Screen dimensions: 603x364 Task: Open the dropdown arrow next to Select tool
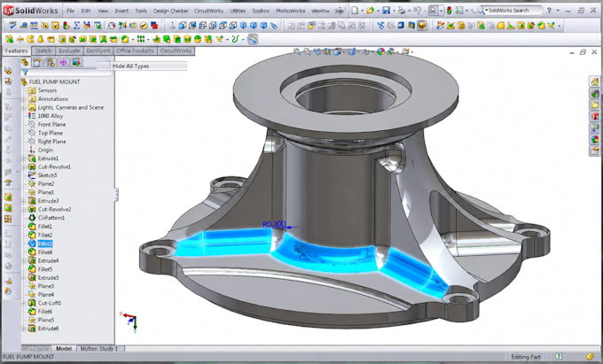441,11
